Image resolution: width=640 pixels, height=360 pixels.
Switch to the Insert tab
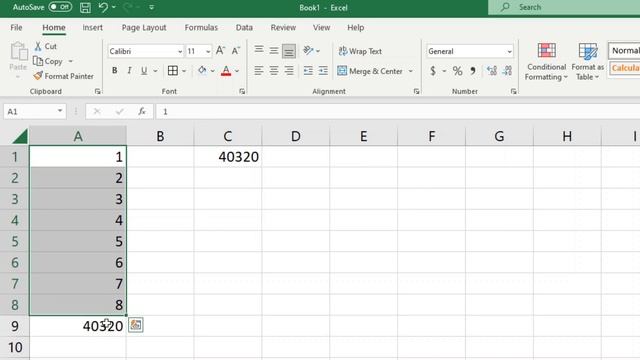tap(93, 27)
